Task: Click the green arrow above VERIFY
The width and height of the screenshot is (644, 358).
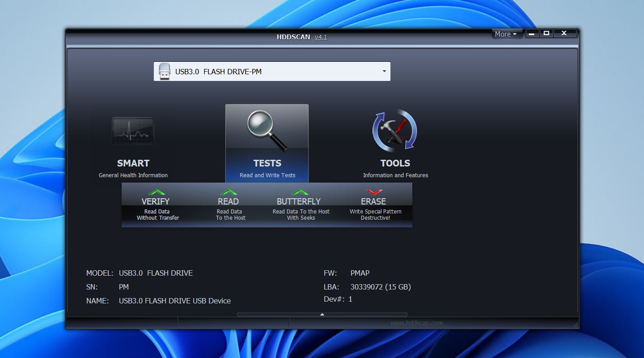Action: click(x=156, y=192)
